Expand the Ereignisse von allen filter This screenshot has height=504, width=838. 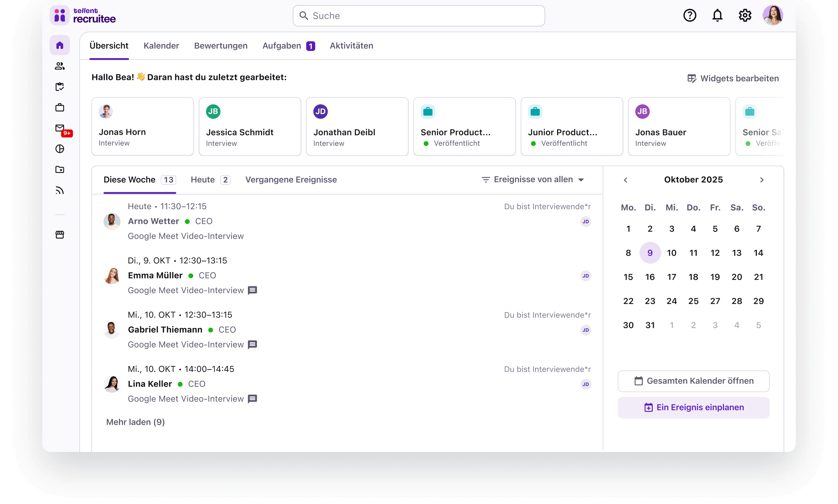pyautogui.click(x=533, y=180)
